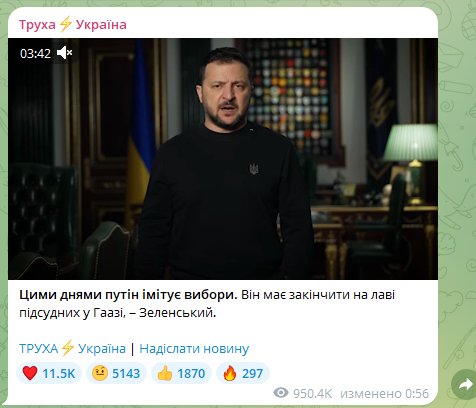Viewport: 476px width, 408px height.
Task: Unmute the video via the muted speaker icon
Action: click(64, 53)
